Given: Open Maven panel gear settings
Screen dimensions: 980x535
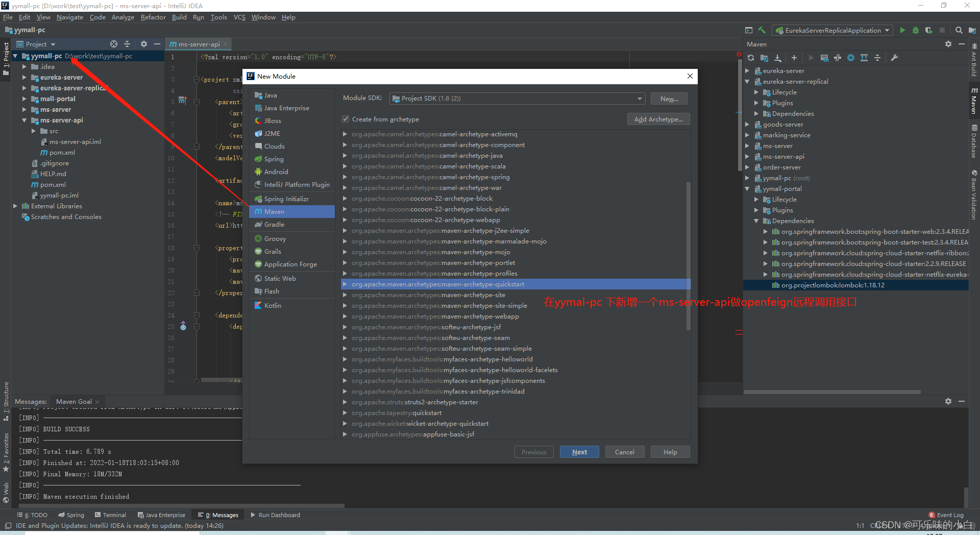Looking at the screenshot, I should tap(948, 44).
